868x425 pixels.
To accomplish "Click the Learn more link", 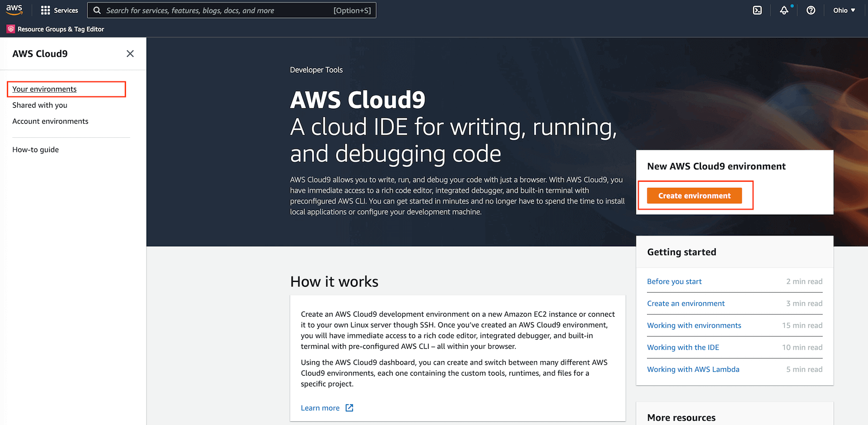I will (x=320, y=408).
